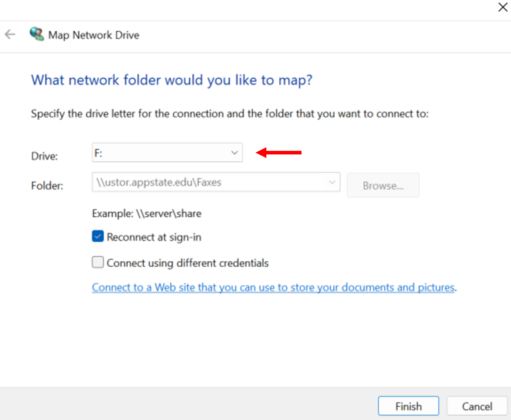Click the Folder: label

[47, 186]
